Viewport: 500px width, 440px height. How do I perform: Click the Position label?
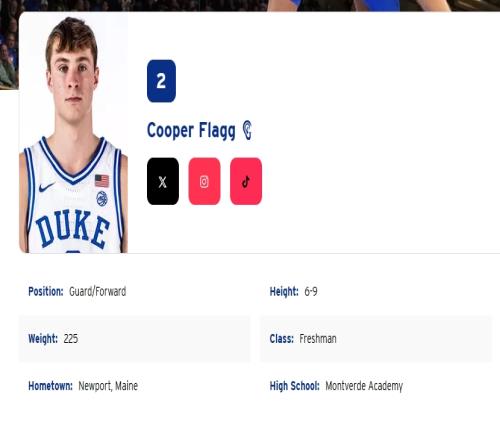click(x=46, y=291)
